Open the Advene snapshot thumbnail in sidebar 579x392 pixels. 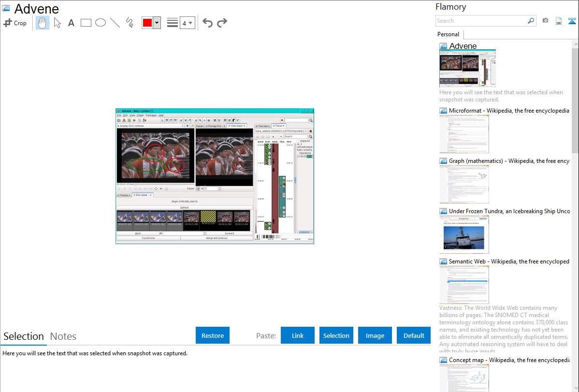coord(467,69)
